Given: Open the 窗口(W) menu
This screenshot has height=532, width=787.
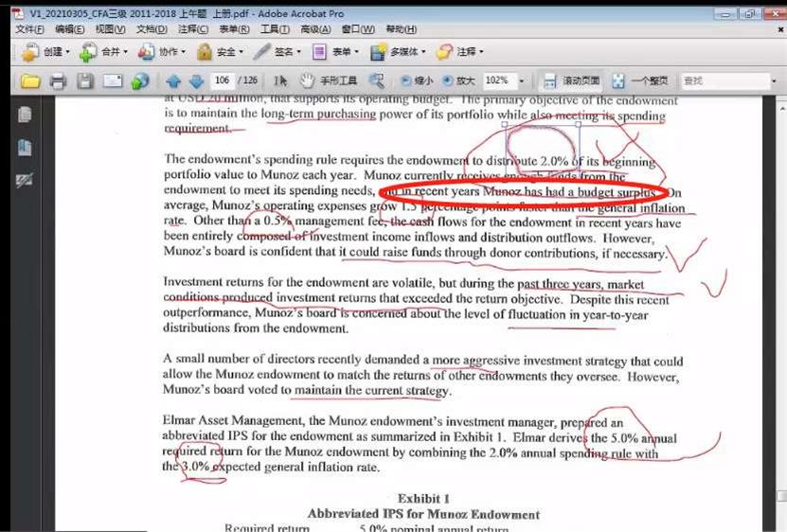Looking at the screenshot, I should coord(358,29).
